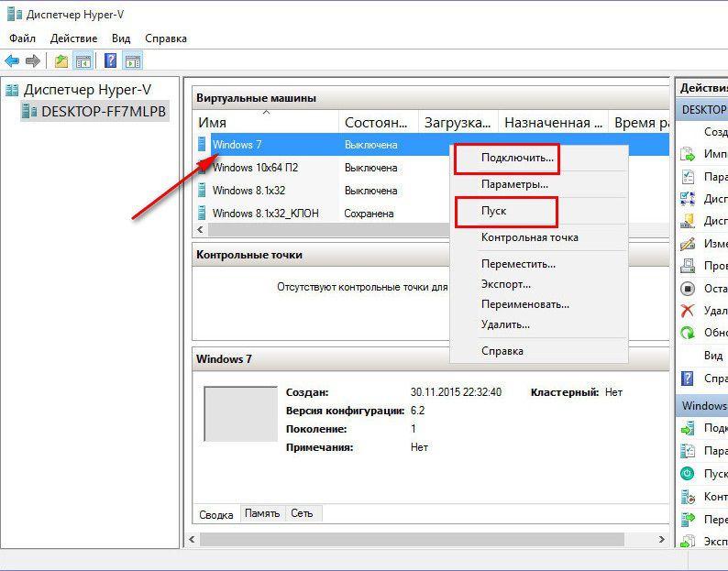
Task: Click the green power Start icon in Actions
Action: (x=687, y=474)
